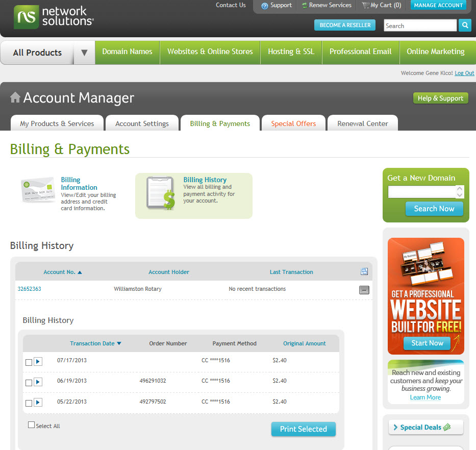Click the Help & Support button
Image resolution: width=476 pixels, height=450 pixels.
point(440,98)
